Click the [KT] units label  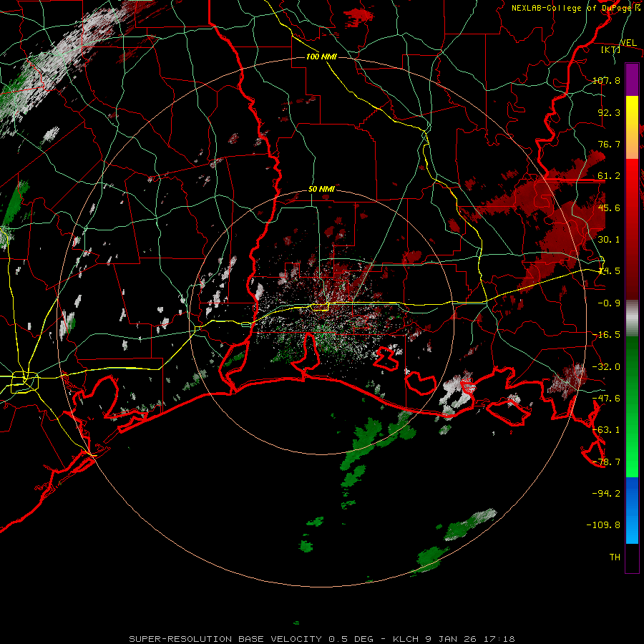610,49
